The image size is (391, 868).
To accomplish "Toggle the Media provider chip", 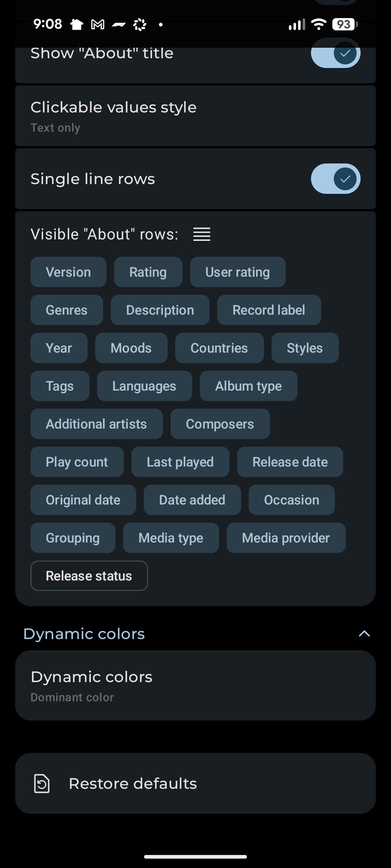I will tap(286, 538).
